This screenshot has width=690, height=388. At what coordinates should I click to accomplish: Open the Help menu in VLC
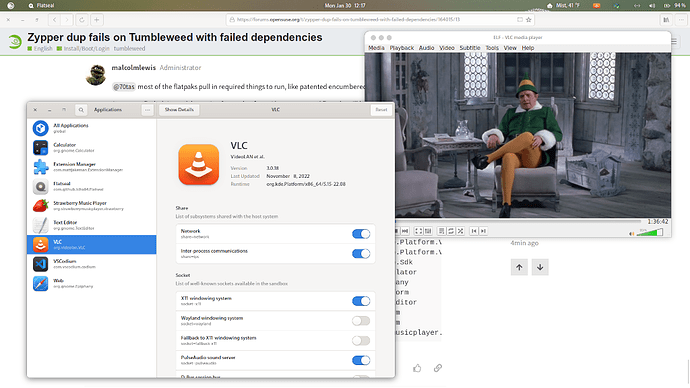pos(528,48)
